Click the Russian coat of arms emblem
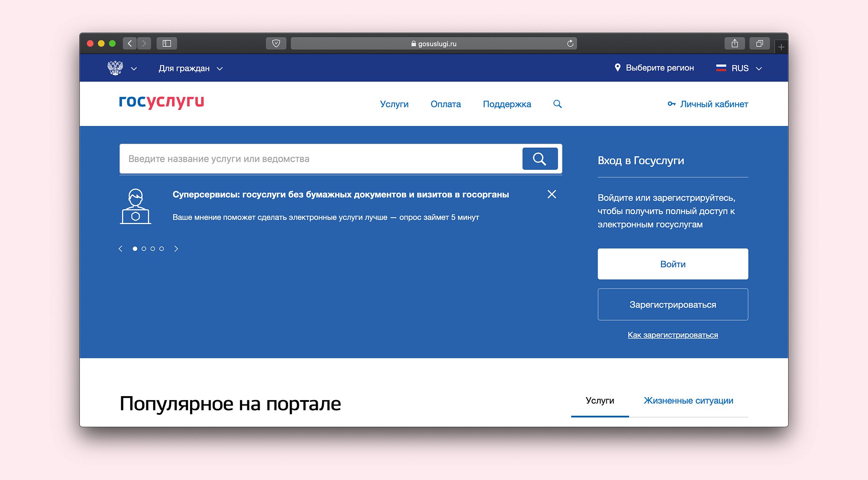Viewport: 868px width, 480px height. (115, 68)
